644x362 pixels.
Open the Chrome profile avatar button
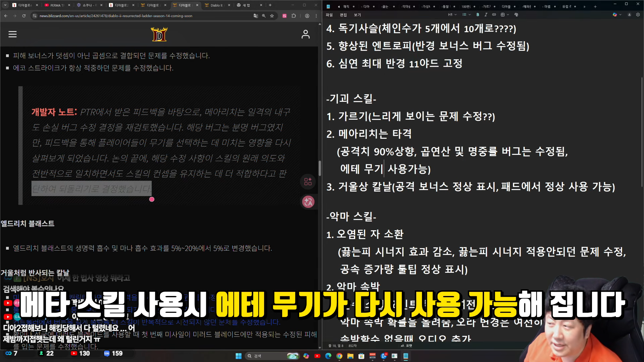point(307,16)
